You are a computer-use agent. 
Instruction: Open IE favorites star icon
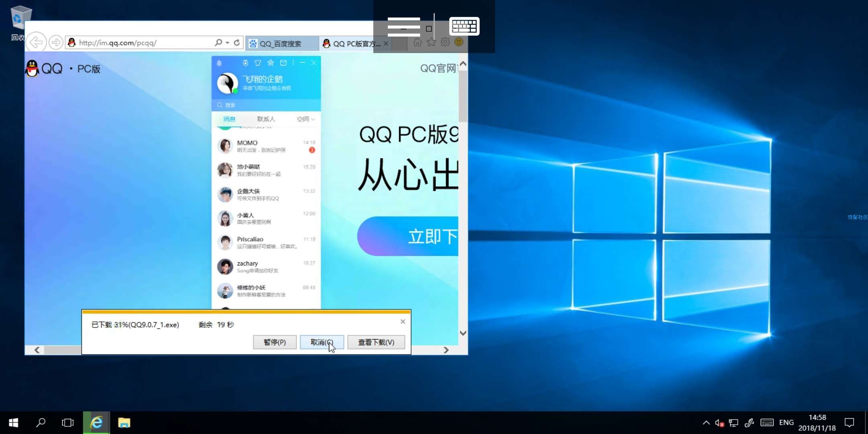coord(431,42)
